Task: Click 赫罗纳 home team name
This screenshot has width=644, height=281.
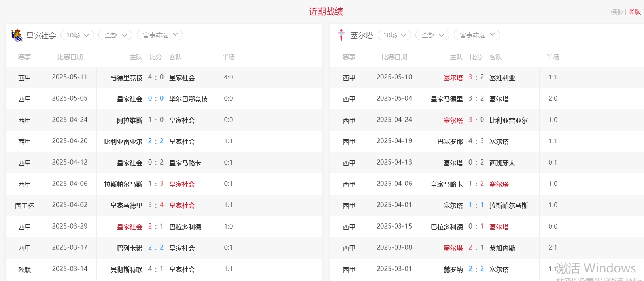Action: (453, 270)
